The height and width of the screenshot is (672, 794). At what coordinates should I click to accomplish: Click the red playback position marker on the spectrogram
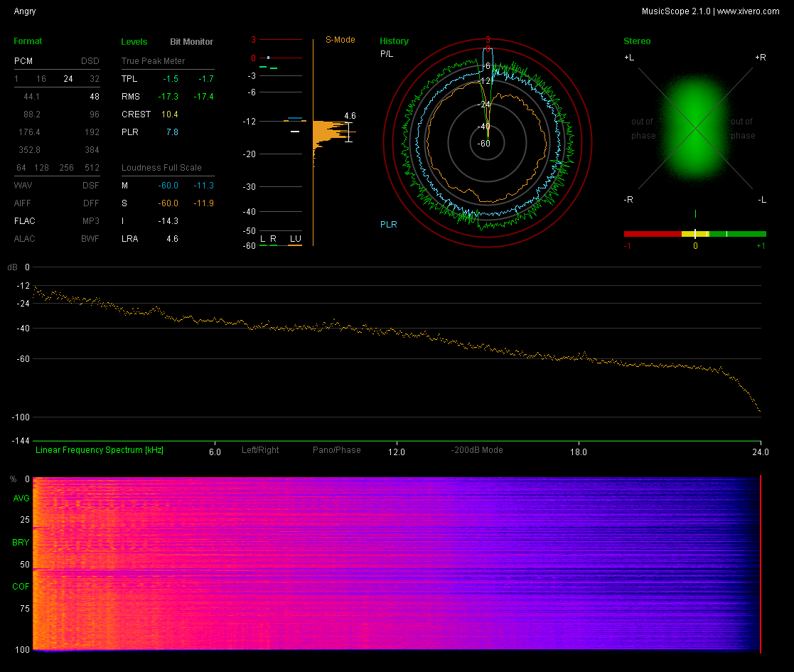[761, 563]
